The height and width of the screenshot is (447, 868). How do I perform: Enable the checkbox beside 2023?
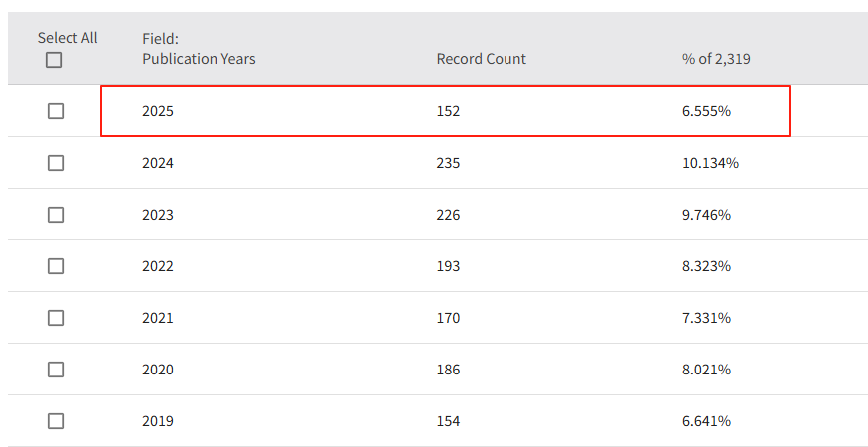point(56,215)
